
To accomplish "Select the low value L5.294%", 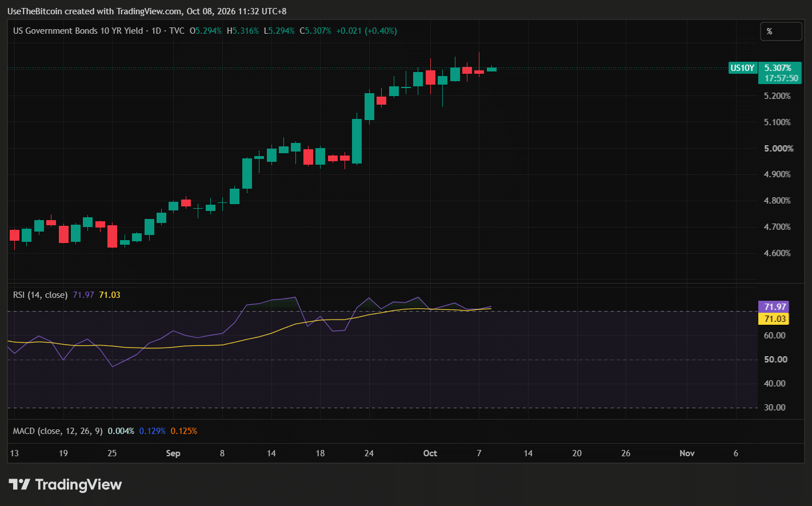I will point(279,31).
